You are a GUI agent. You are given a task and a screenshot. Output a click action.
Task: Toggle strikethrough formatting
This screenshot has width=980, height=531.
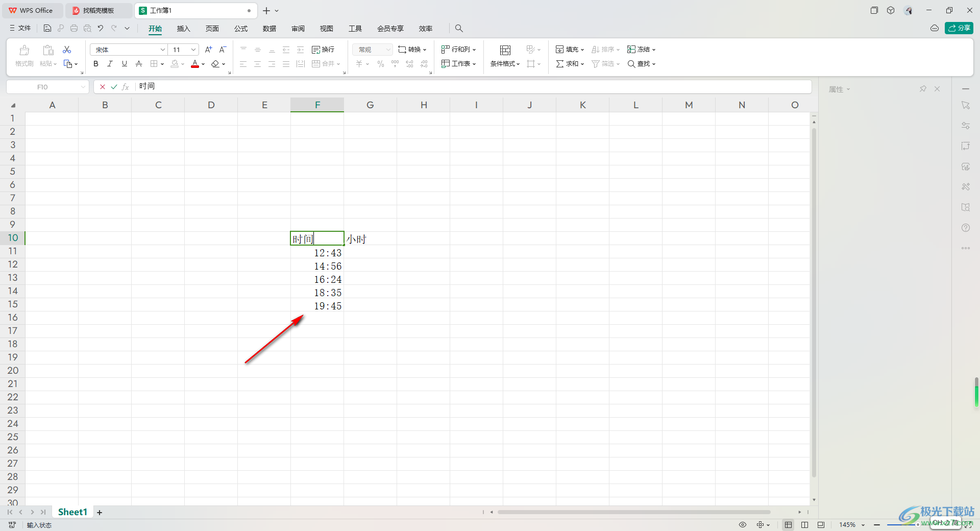click(x=138, y=64)
